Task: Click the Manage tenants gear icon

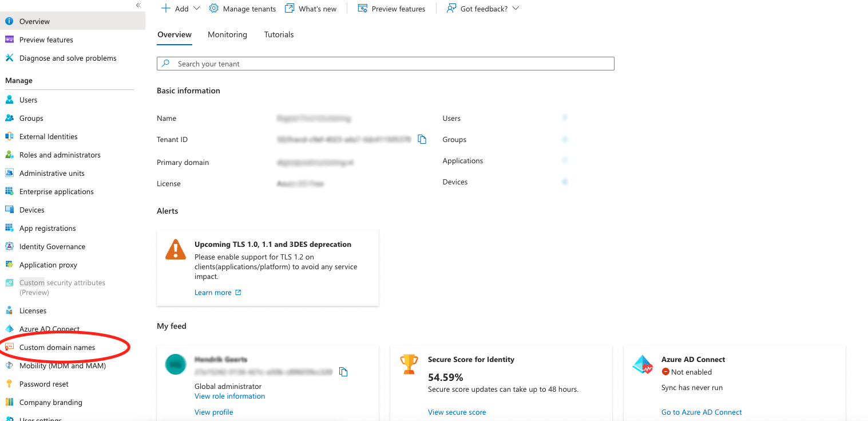Action: tap(214, 9)
